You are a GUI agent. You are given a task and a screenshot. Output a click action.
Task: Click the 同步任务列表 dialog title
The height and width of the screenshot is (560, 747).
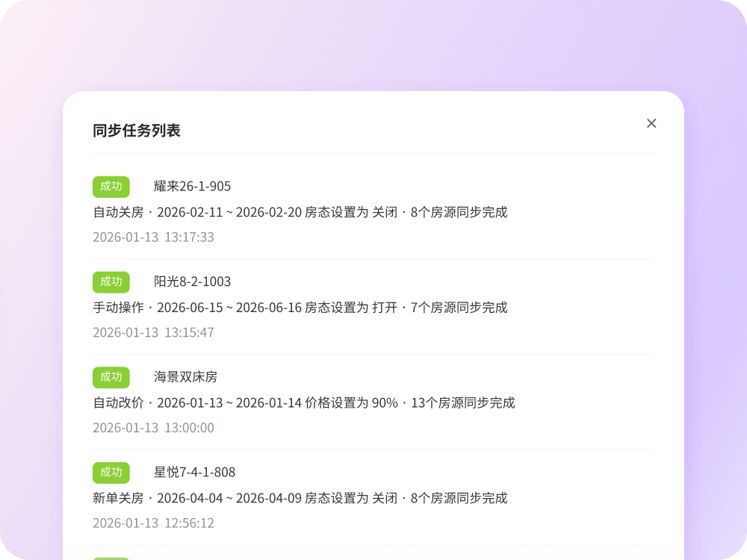click(x=137, y=131)
